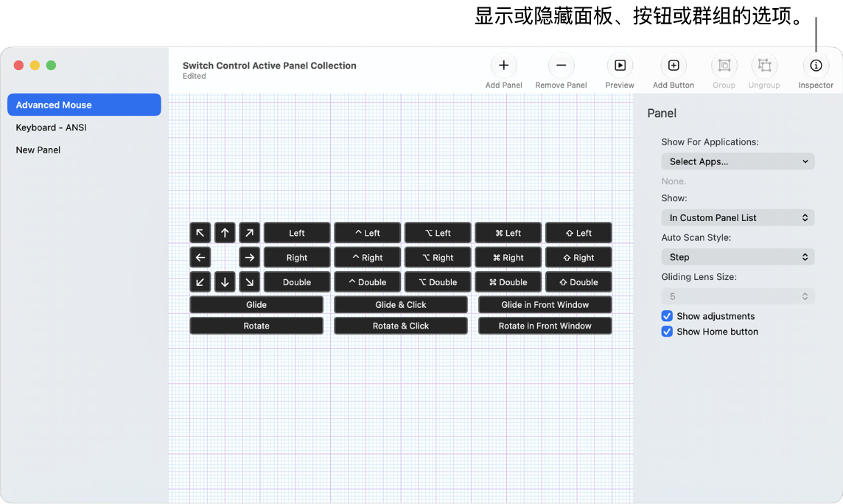Click the Remove Panel minus icon
This screenshot has width=843, height=504.
[561, 66]
